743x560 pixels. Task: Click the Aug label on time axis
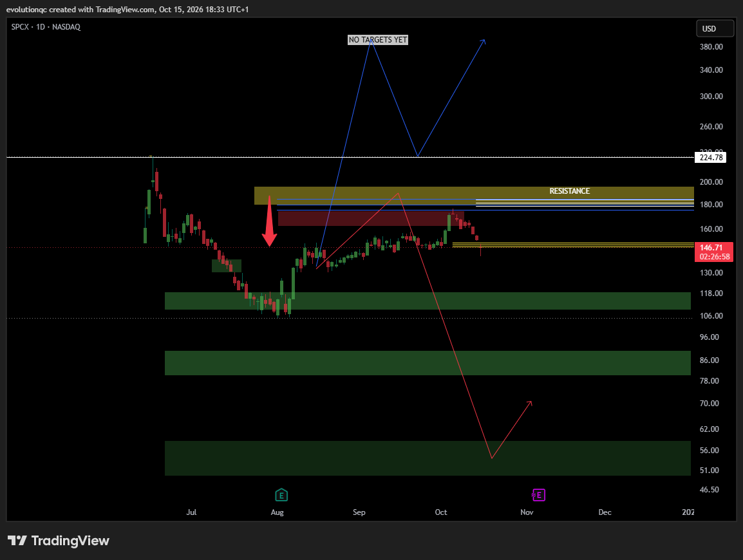pos(277,512)
